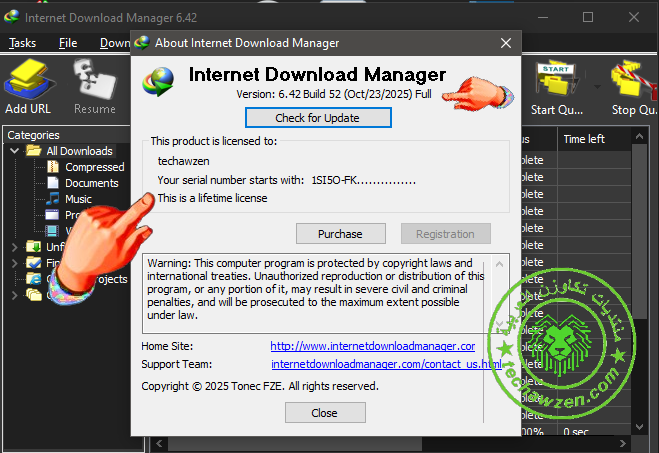Click the Resume toolbar icon
Screen dimensions: 659x453
click(x=95, y=87)
